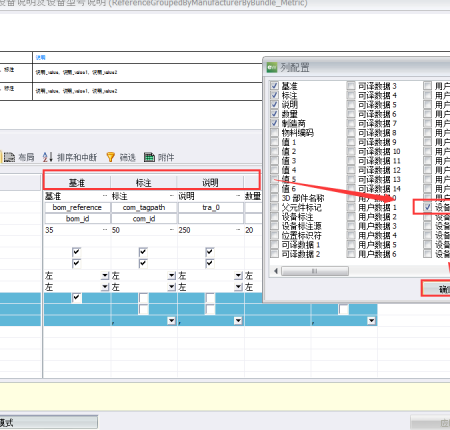This screenshot has width=450, height=430.
Task: Open the 筛选 filter funnel icon
Action: click(111, 157)
